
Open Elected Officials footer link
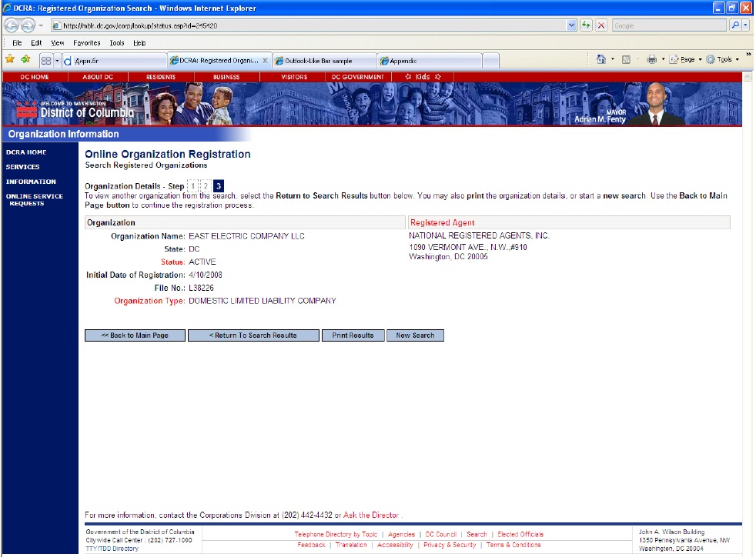point(520,535)
